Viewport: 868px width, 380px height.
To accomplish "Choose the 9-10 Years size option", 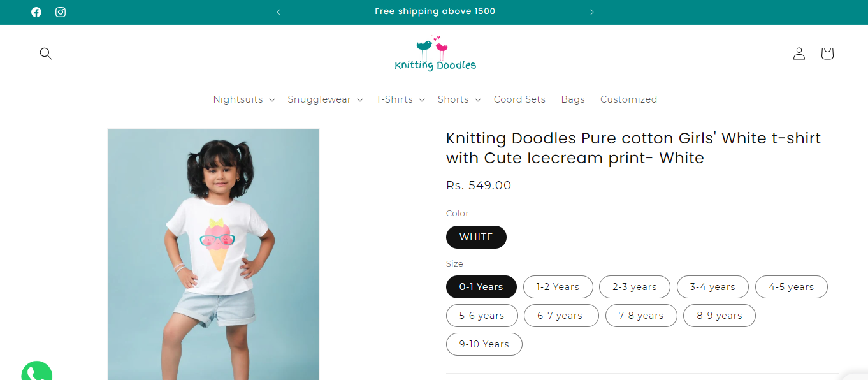I will point(484,344).
